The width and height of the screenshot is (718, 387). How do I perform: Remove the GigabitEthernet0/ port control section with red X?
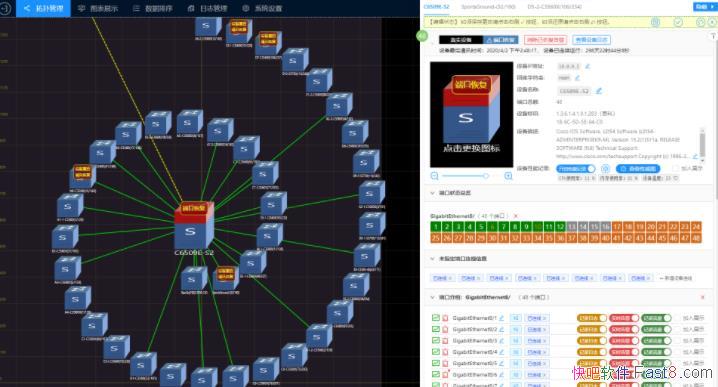point(702,297)
